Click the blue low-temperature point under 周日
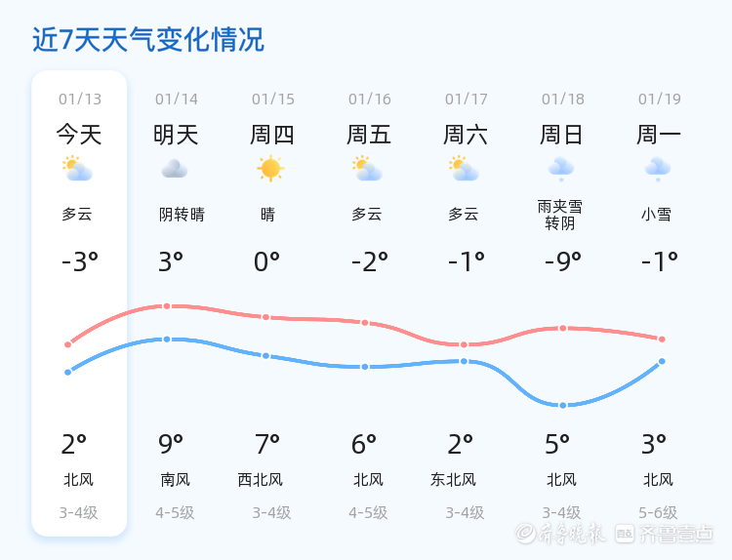The width and height of the screenshot is (732, 560). [x=563, y=405]
